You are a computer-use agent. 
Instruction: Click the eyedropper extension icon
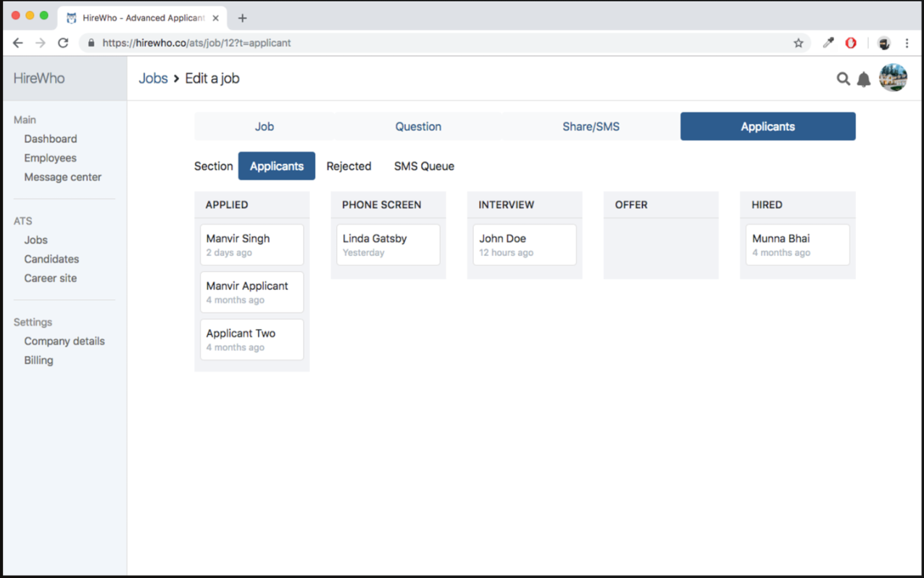click(x=828, y=43)
